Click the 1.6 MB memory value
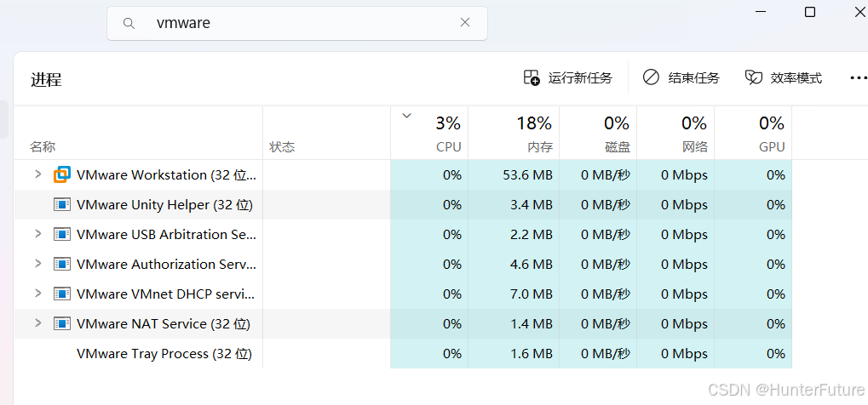This screenshot has width=868, height=405. (532, 353)
